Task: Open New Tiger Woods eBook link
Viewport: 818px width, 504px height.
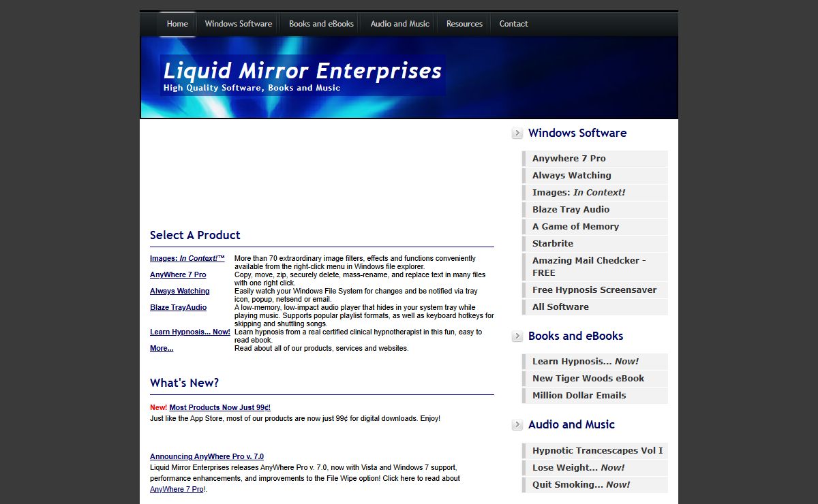Action: 595,379
